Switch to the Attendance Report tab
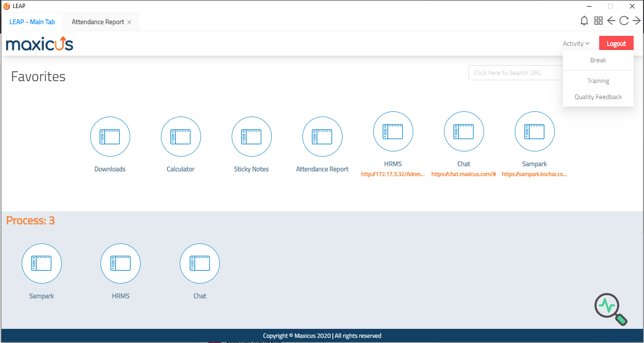The image size is (644, 343). click(98, 22)
